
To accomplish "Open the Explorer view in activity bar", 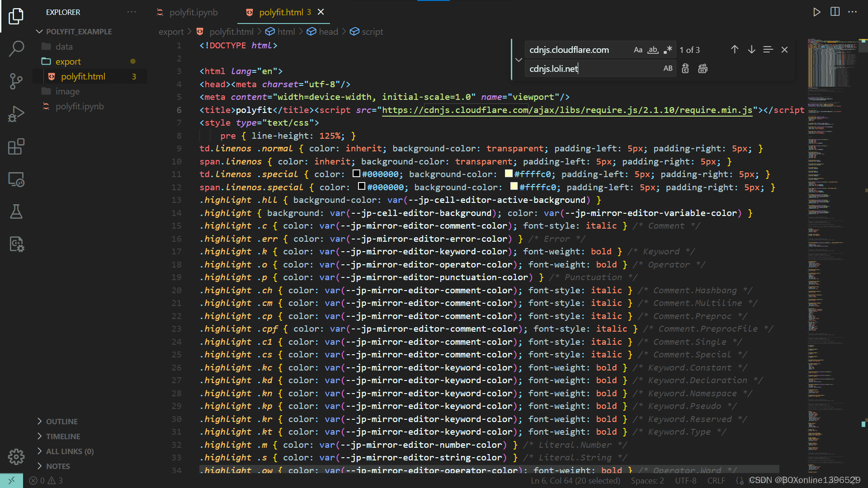I will click(x=16, y=16).
